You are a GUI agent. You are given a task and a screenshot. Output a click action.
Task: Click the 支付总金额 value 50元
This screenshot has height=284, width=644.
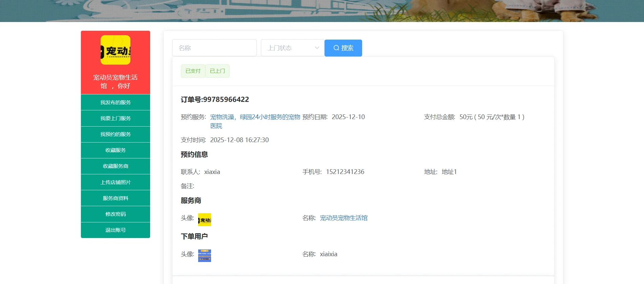pyautogui.click(x=492, y=117)
